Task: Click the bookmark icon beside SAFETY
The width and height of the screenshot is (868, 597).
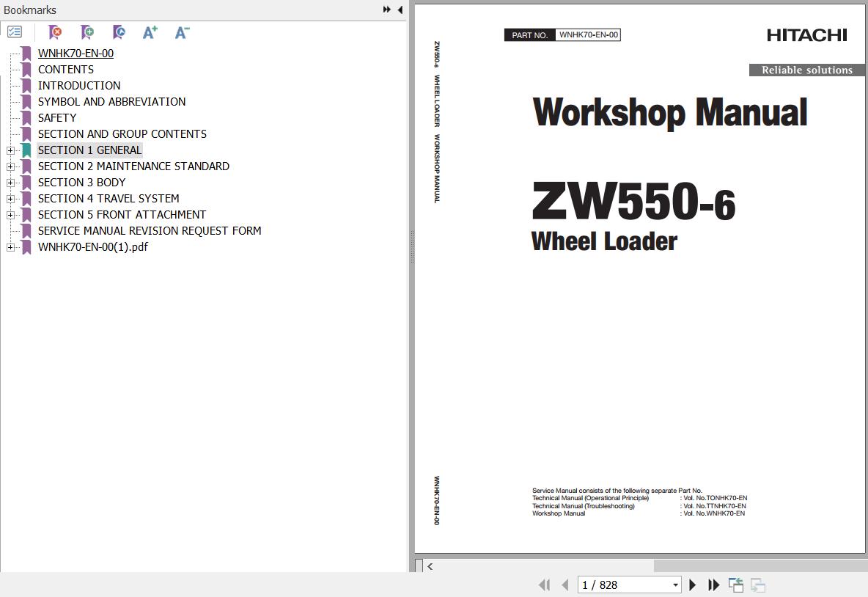Action: click(26, 118)
